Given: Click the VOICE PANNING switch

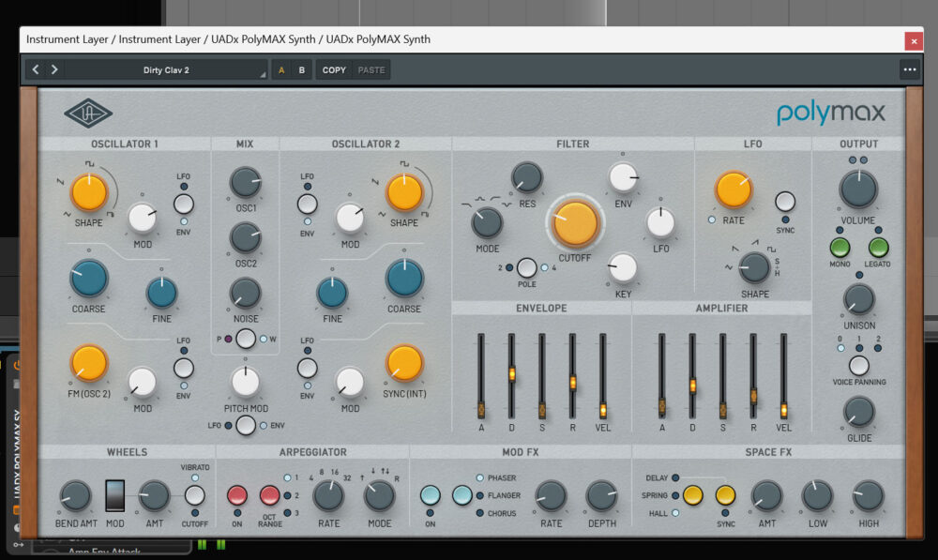Looking at the screenshot, I should [858, 365].
